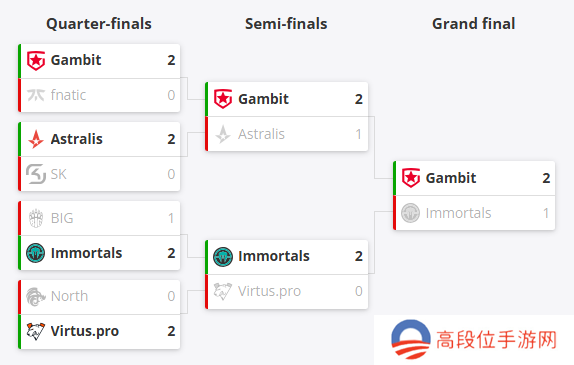
Task: Click Gambit's grand final score 2
Action: tap(546, 178)
